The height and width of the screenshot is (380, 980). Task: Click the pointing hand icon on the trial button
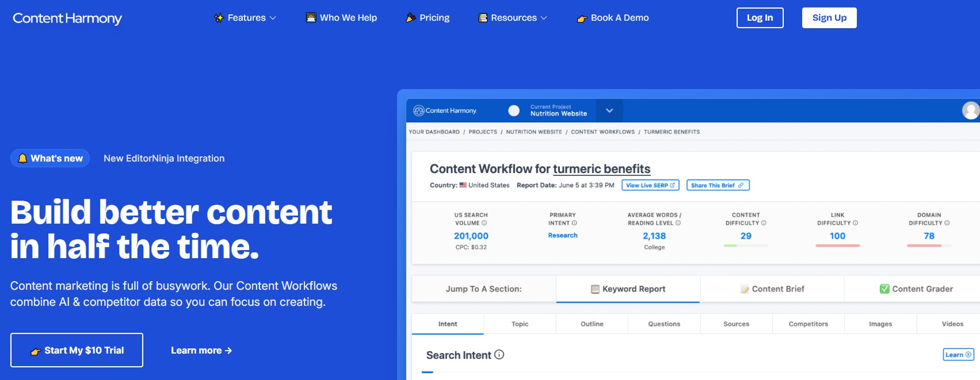point(36,351)
